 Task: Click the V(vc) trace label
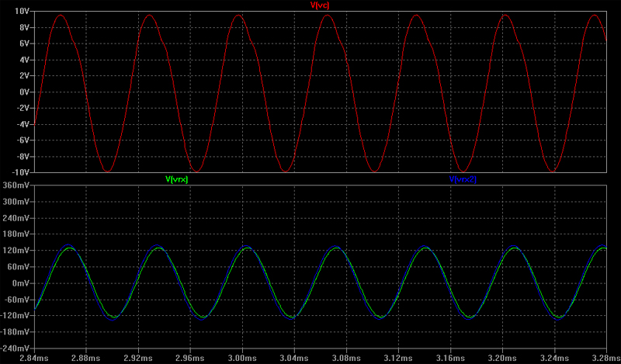[320, 5]
